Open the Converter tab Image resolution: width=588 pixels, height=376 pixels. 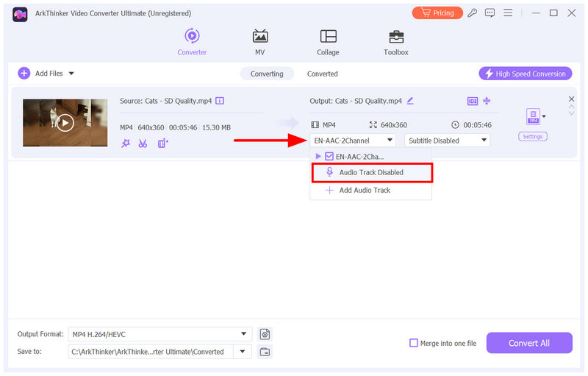(192, 42)
